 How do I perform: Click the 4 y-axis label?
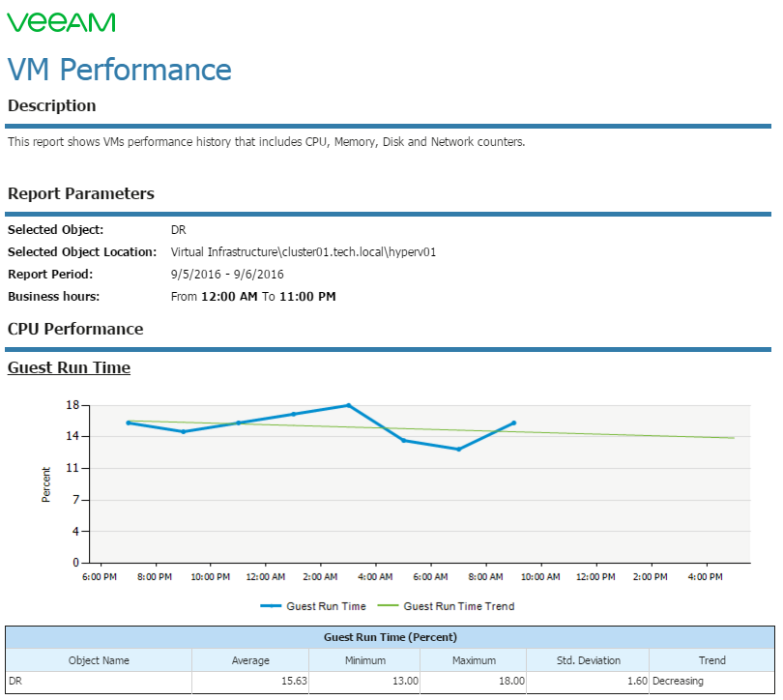[x=76, y=531]
